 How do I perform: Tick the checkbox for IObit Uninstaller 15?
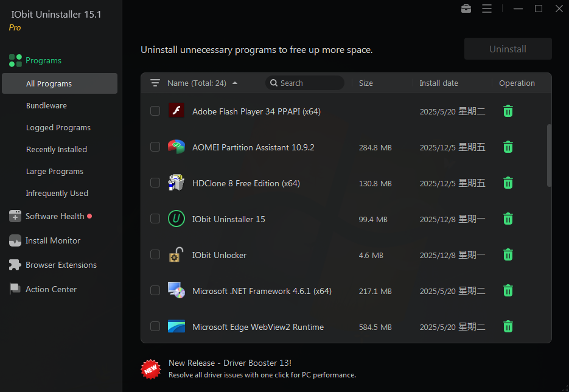coord(155,219)
